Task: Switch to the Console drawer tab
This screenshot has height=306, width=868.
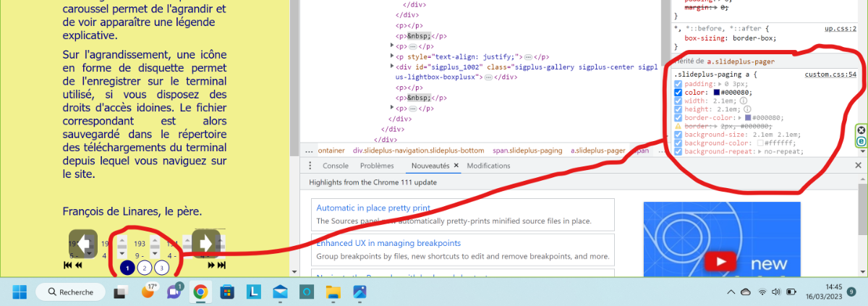Action: tap(335, 166)
